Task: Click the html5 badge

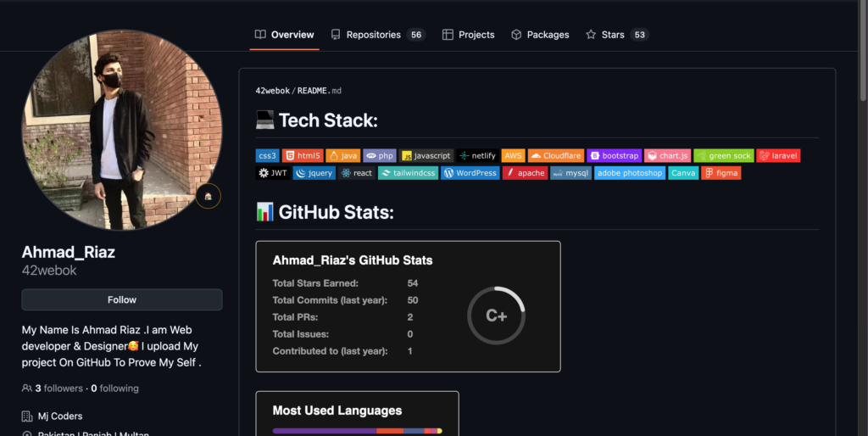Action: tap(303, 156)
